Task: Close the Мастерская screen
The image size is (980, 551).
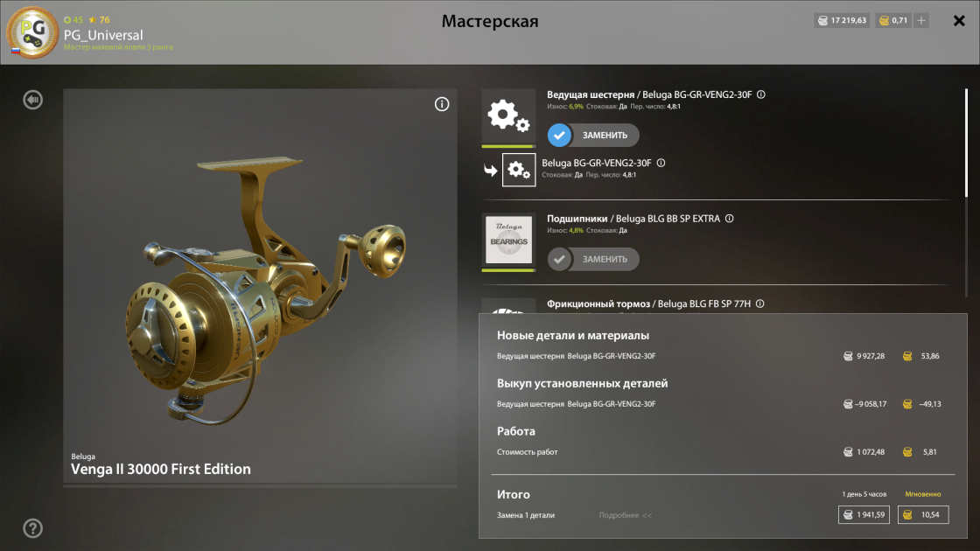Action: click(959, 21)
